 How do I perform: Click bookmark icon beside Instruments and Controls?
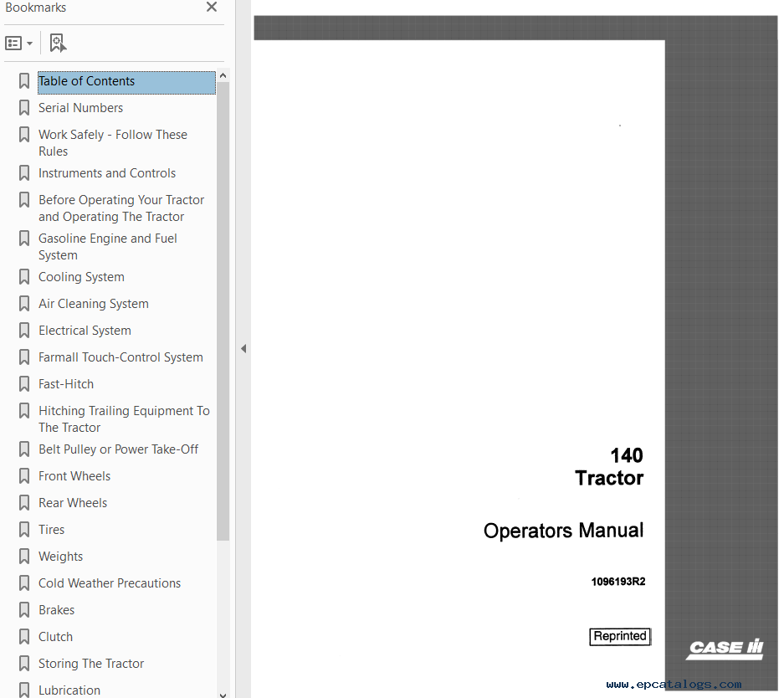click(24, 173)
